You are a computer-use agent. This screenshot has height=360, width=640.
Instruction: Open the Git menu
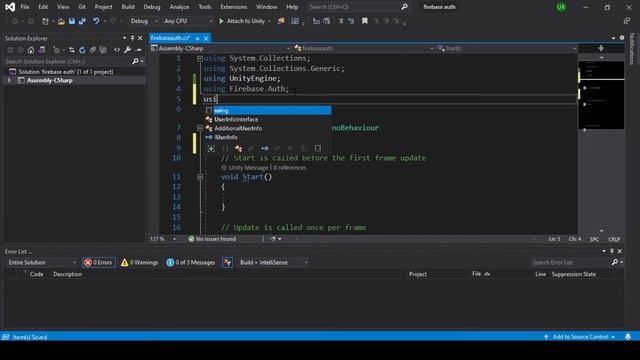[x=82, y=7]
